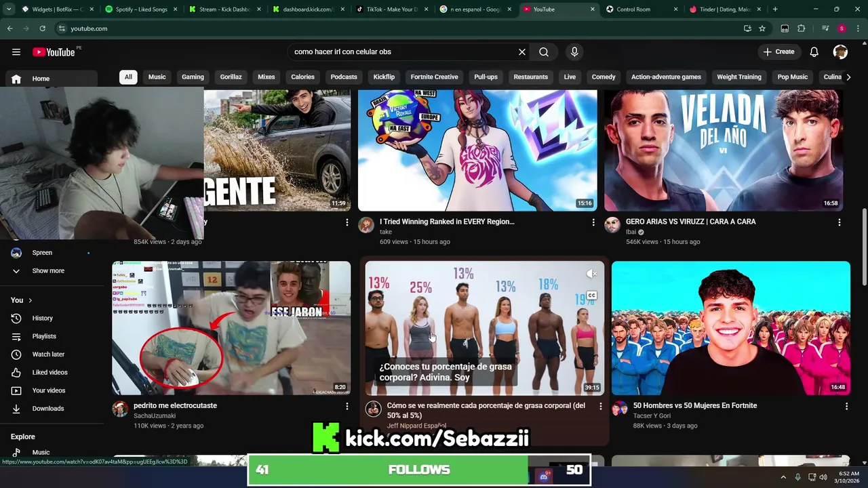The height and width of the screenshot is (488, 868).
Task: Switch to the Spotify Liked Songs tab
Action: (140, 9)
